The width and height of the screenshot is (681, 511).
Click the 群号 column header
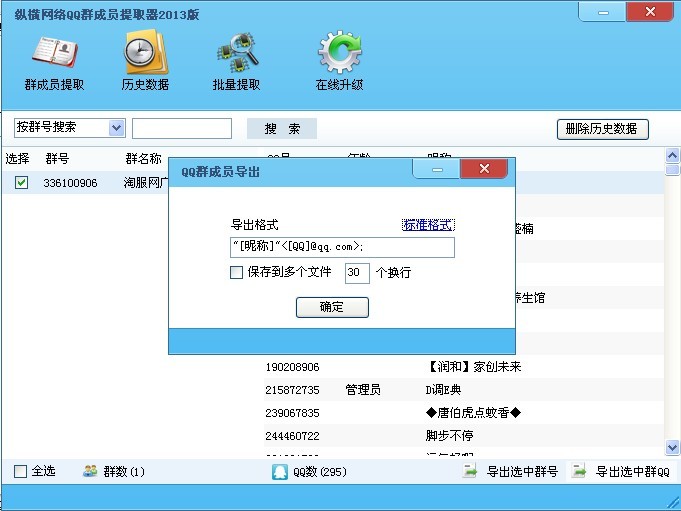tap(57, 158)
